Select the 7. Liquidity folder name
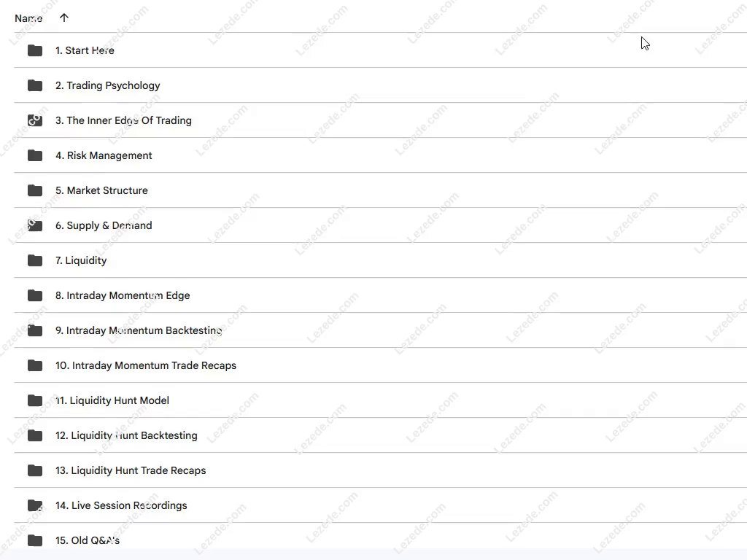The image size is (747, 560). point(81,260)
